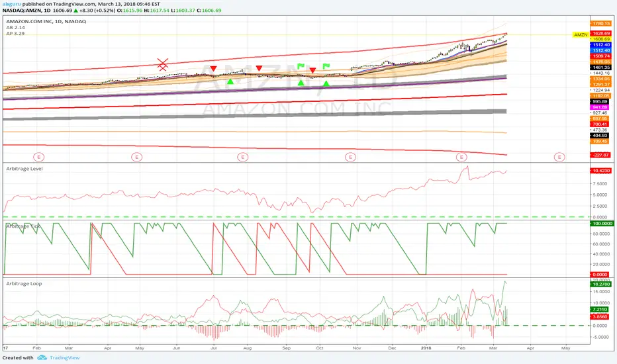
Task: Click the O:1615.96 open value
Action: 130,10
